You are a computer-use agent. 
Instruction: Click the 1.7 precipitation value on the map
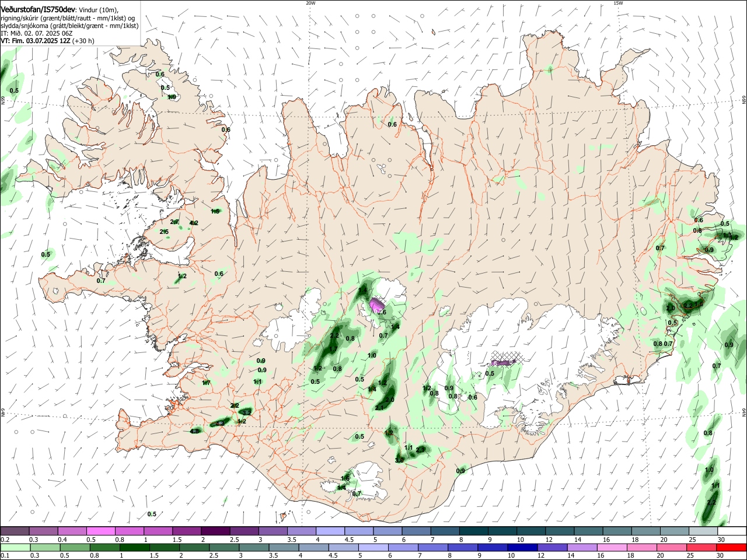pyautogui.click(x=206, y=383)
